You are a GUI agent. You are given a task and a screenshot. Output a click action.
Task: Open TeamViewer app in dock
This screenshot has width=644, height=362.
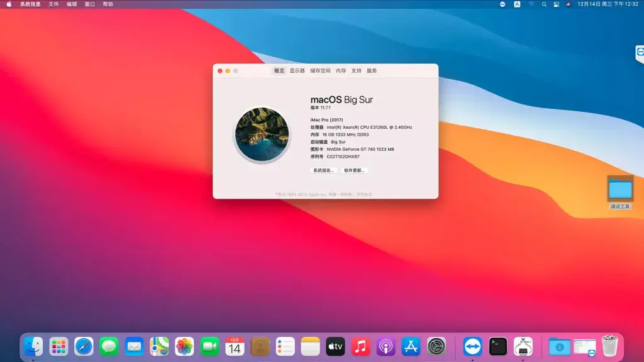tap(473, 347)
